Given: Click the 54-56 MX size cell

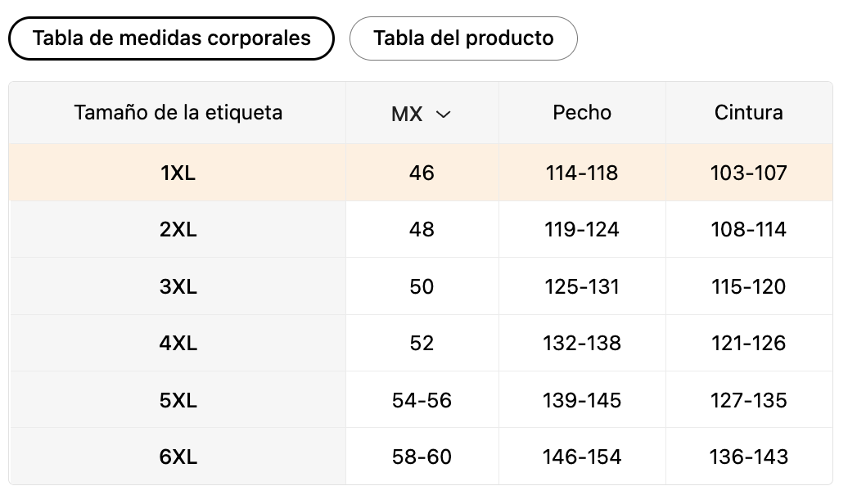Looking at the screenshot, I should click(x=422, y=400).
